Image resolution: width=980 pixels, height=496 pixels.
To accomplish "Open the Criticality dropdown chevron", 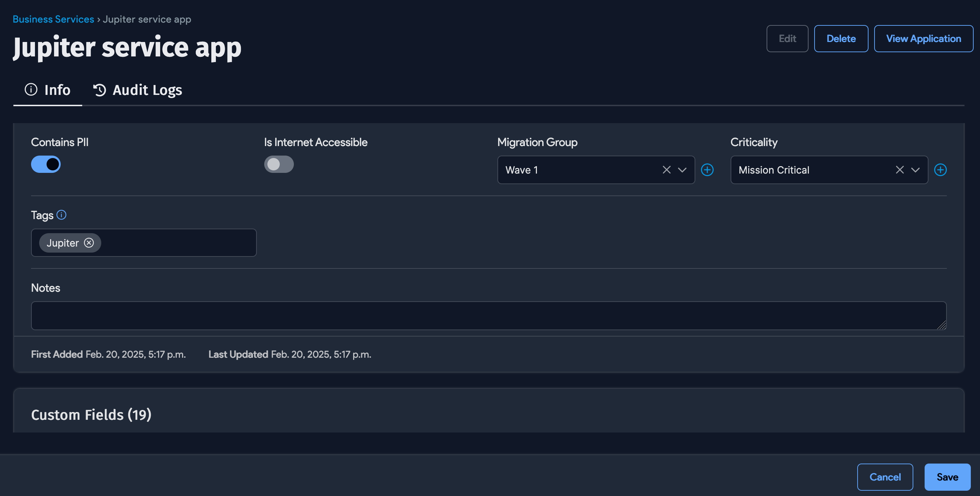I will tap(915, 170).
